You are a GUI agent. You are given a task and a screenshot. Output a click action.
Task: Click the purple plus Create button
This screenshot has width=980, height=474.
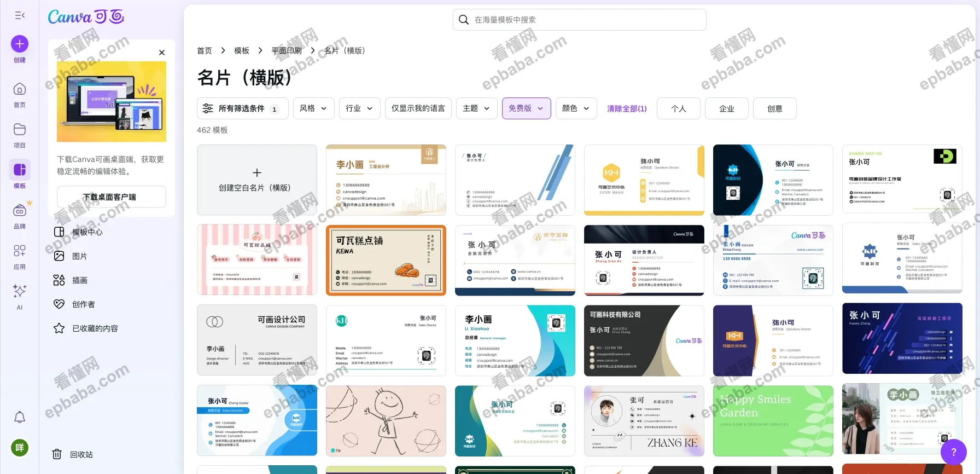[20, 44]
